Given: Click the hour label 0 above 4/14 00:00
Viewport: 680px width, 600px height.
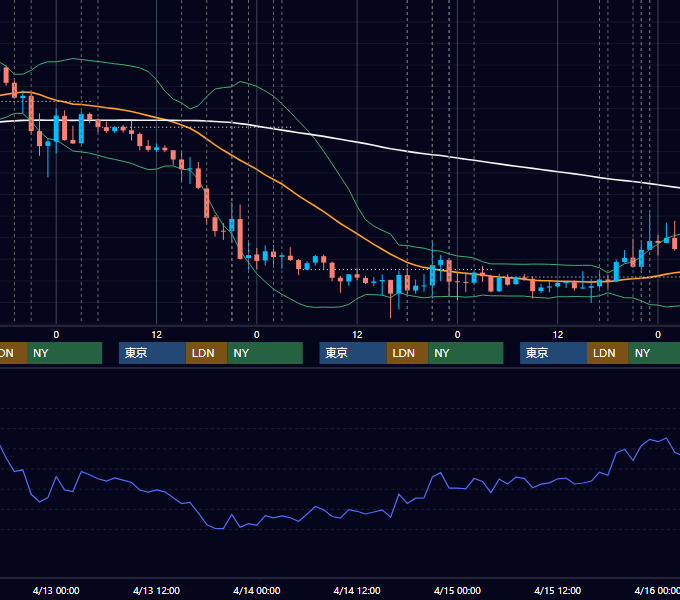Looking at the screenshot, I should point(257,335).
